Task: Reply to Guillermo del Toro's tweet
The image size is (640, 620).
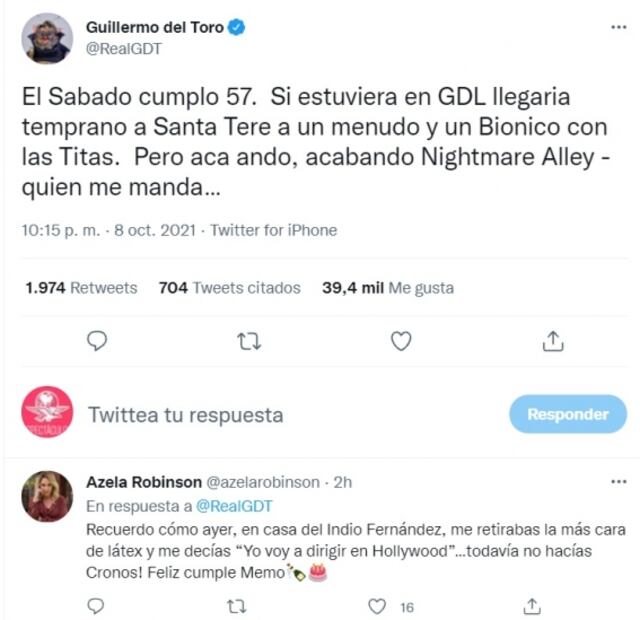Action: 97,341
